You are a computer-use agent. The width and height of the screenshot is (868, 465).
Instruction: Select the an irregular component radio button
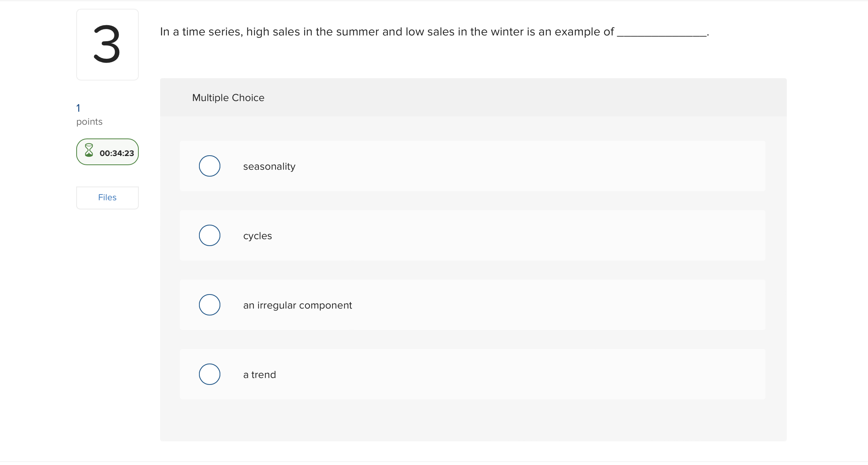tap(209, 305)
